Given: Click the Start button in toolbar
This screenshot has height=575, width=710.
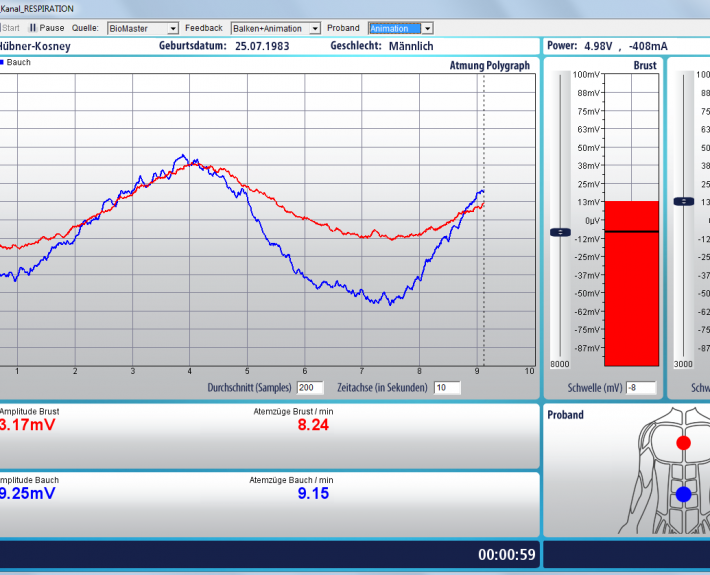Looking at the screenshot, I should pyautogui.click(x=10, y=28).
